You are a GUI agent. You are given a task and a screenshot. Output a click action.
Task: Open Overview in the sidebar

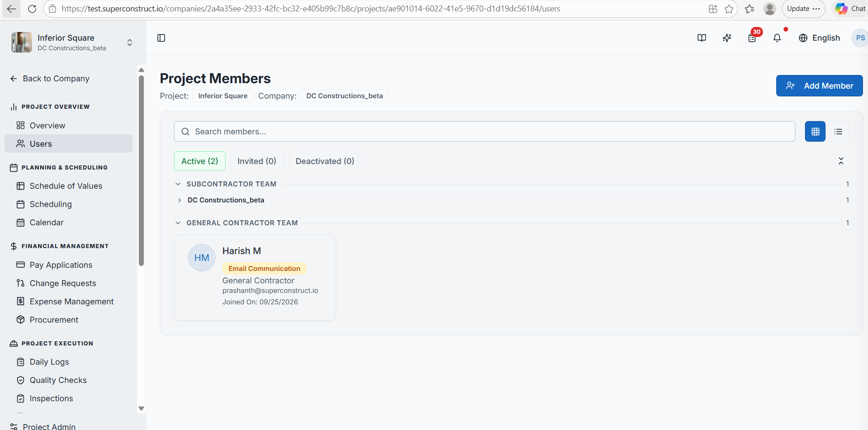(x=68, y=125)
